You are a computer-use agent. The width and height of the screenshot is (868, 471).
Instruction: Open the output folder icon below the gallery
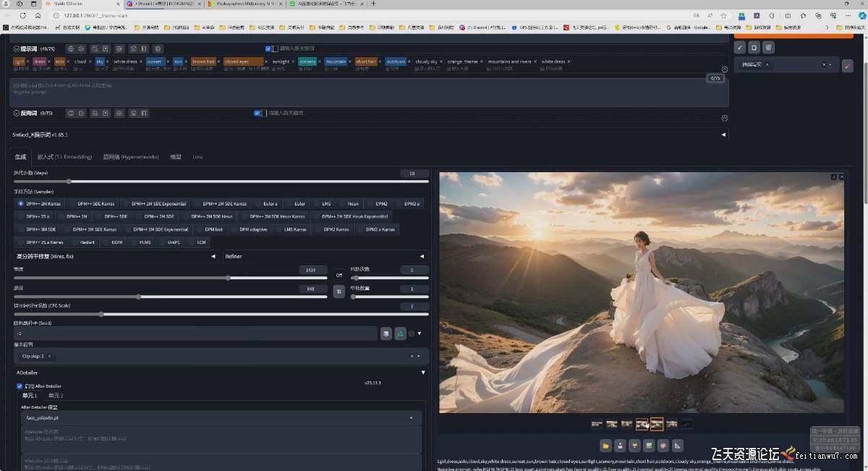tap(605, 445)
